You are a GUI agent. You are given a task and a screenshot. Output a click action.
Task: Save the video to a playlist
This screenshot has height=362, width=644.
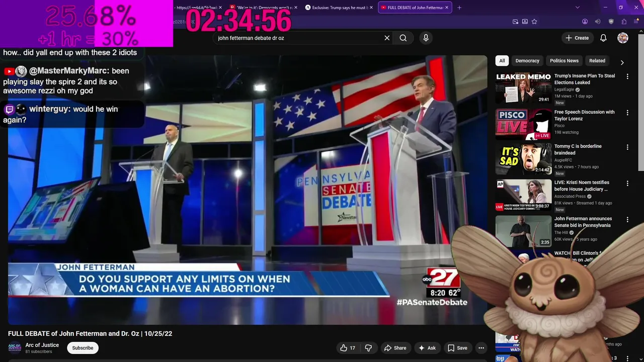click(x=457, y=348)
